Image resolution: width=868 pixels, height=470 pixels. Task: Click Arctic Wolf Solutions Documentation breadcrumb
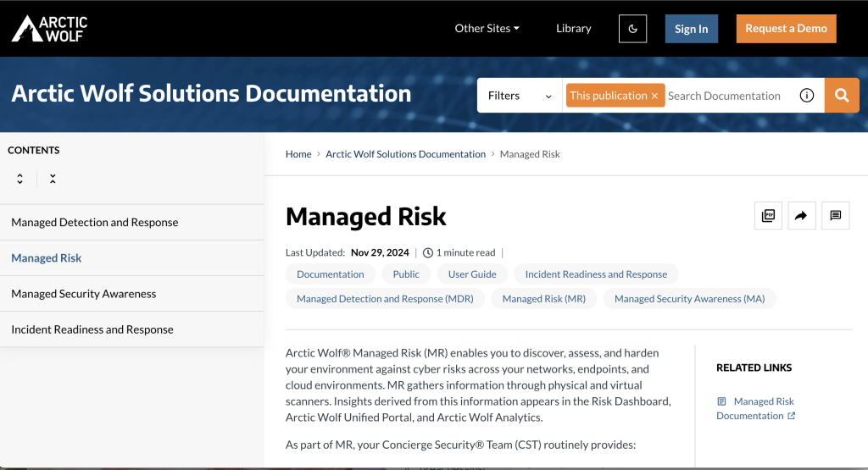[x=405, y=154]
